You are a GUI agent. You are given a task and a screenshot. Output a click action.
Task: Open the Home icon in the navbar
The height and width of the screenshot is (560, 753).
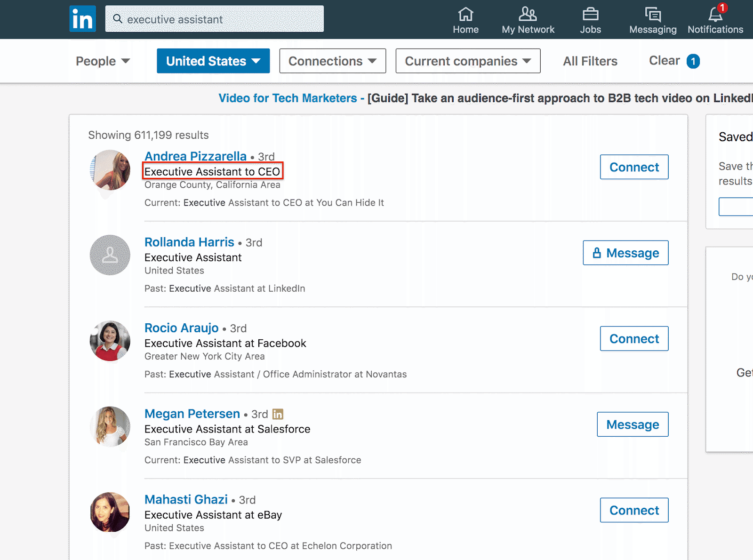point(465,14)
